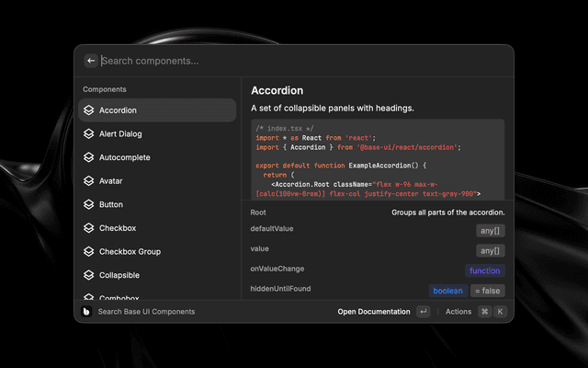Select Alert Dialog in components list
This screenshot has height=368, width=588.
tap(120, 133)
